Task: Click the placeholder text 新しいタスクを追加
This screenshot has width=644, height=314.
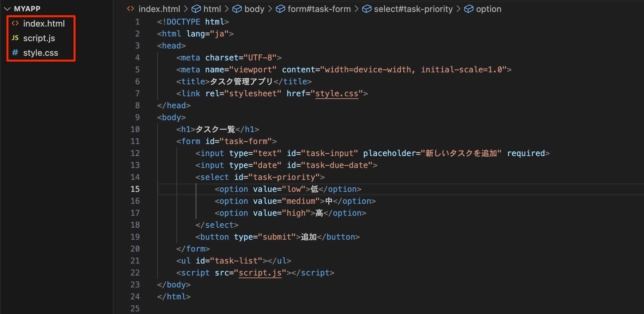Action: coord(461,153)
